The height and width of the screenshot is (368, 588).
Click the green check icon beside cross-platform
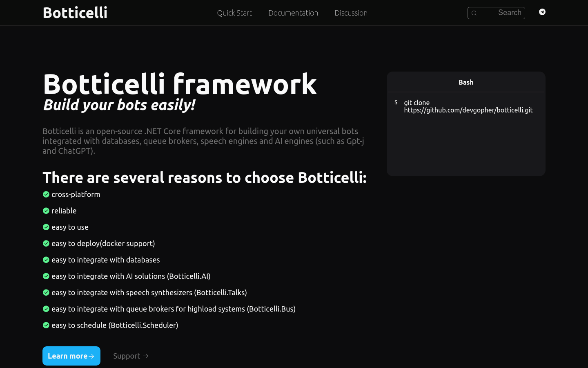[x=46, y=194]
